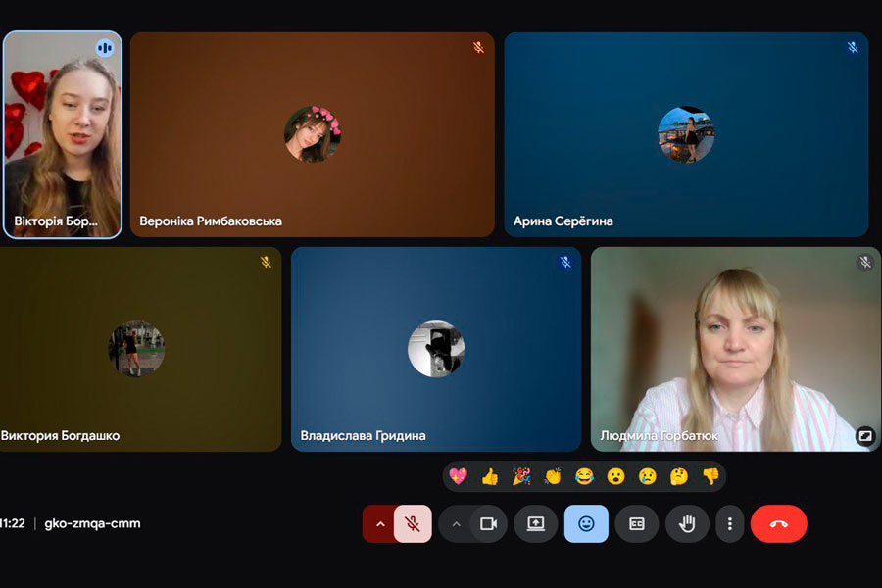Select Арина Серёгина's profile avatar
The height and width of the screenshot is (588, 882).
[x=686, y=134]
